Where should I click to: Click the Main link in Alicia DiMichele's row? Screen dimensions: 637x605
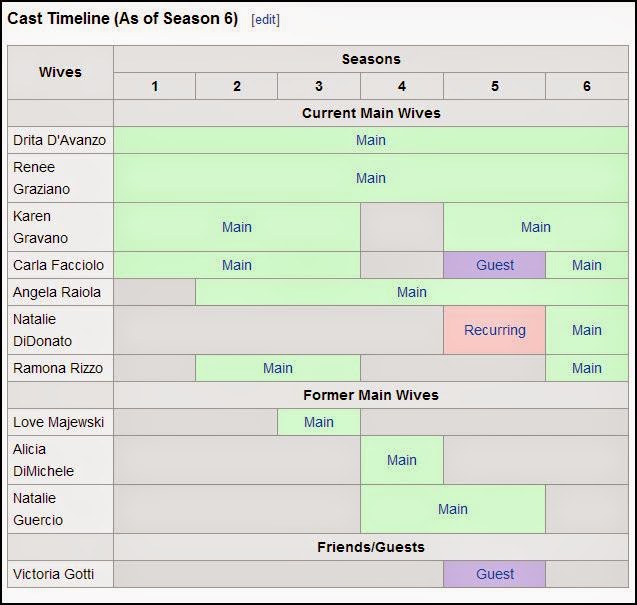(x=402, y=460)
